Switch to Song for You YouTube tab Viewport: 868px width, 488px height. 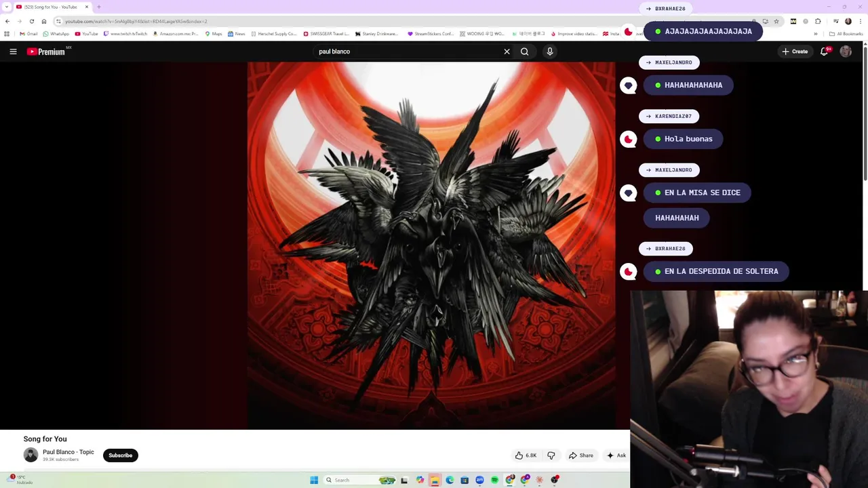click(51, 7)
